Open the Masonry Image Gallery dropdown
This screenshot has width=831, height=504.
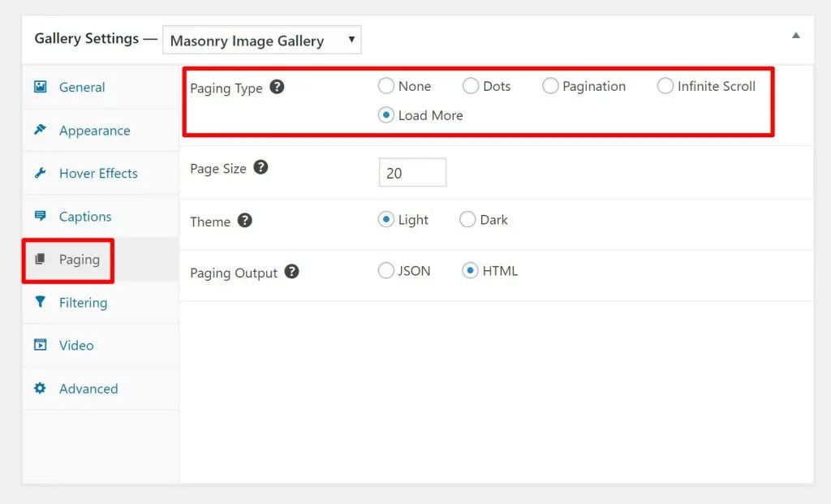(x=261, y=41)
